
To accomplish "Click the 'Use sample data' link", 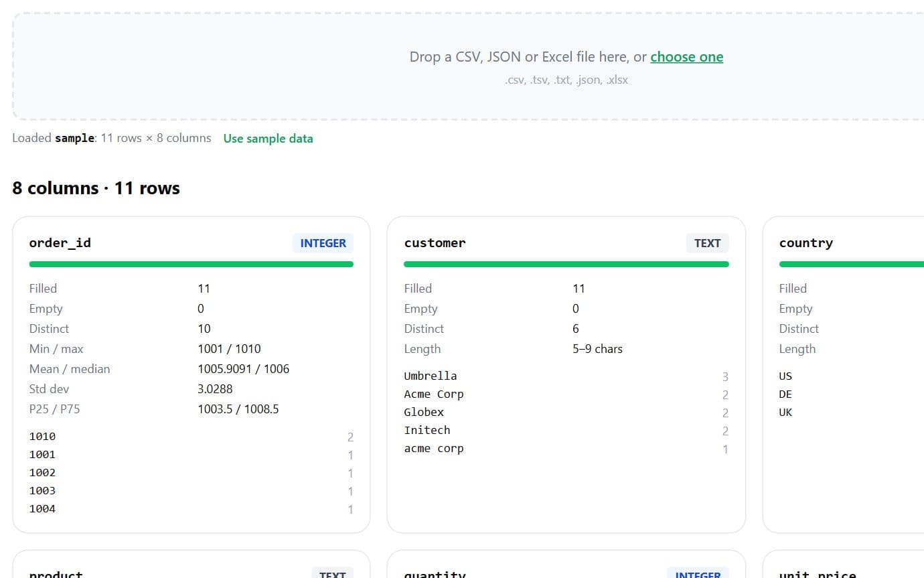I will (x=268, y=139).
